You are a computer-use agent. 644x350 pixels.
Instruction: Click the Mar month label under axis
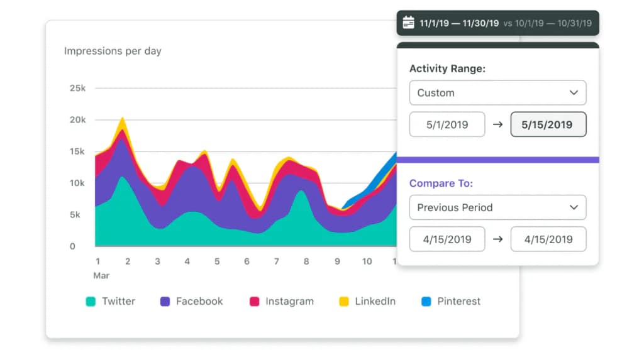click(x=101, y=275)
